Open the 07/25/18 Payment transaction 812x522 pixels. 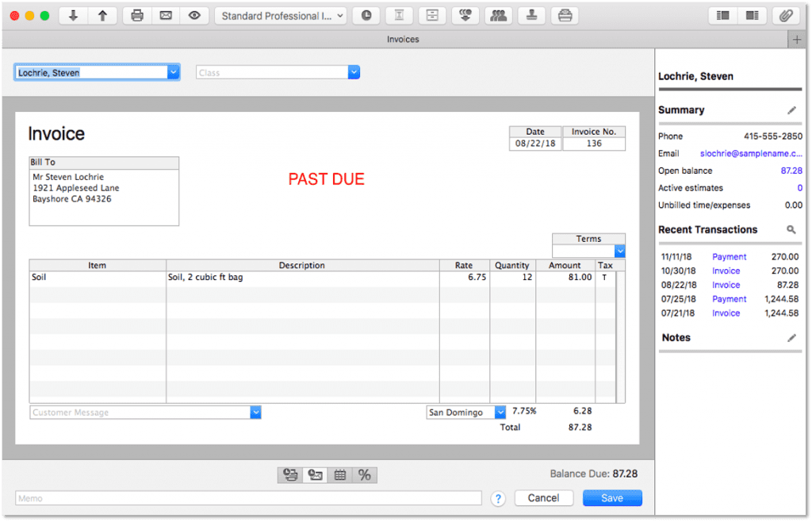pyautogui.click(x=730, y=299)
